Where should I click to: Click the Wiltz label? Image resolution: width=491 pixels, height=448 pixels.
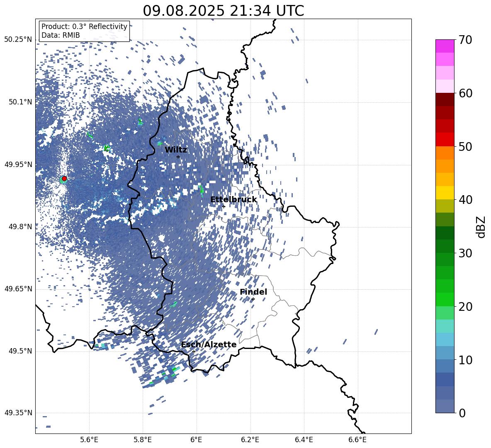[176, 150]
